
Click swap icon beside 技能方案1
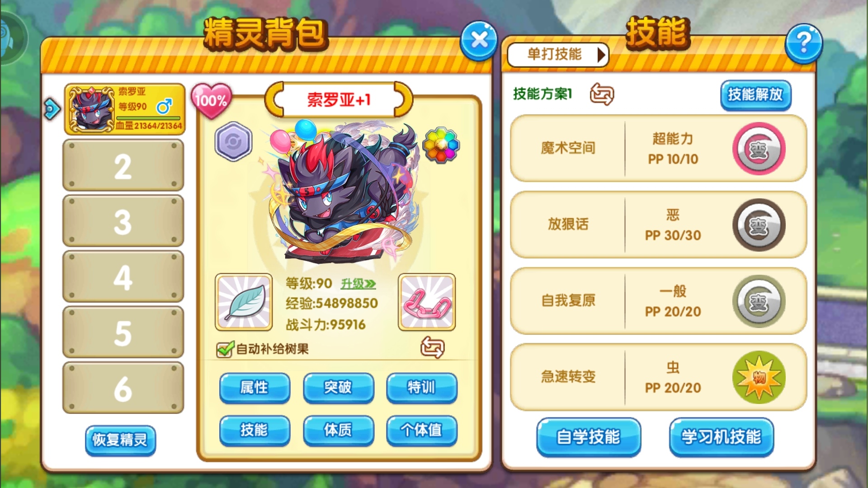coord(602,94)
